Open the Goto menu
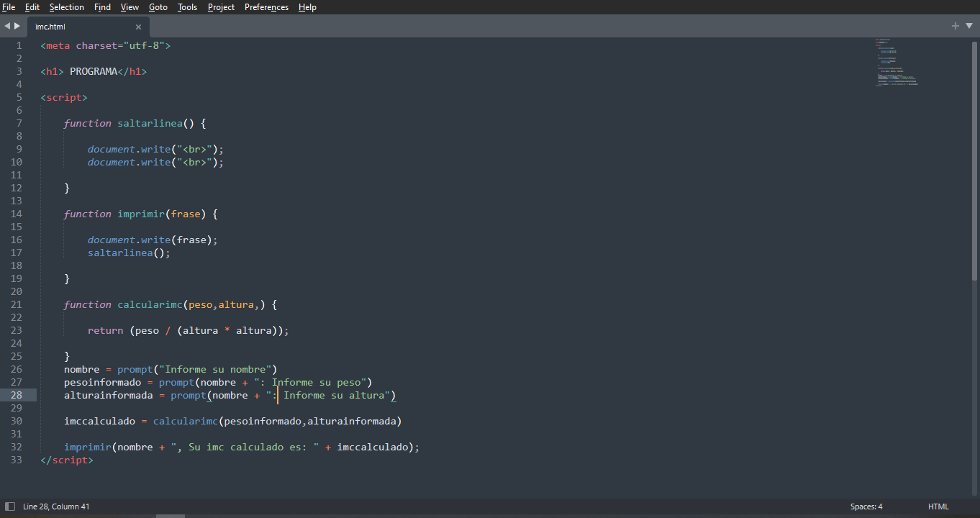The width and height of the screenshot is (980, 518). [158, 7]
